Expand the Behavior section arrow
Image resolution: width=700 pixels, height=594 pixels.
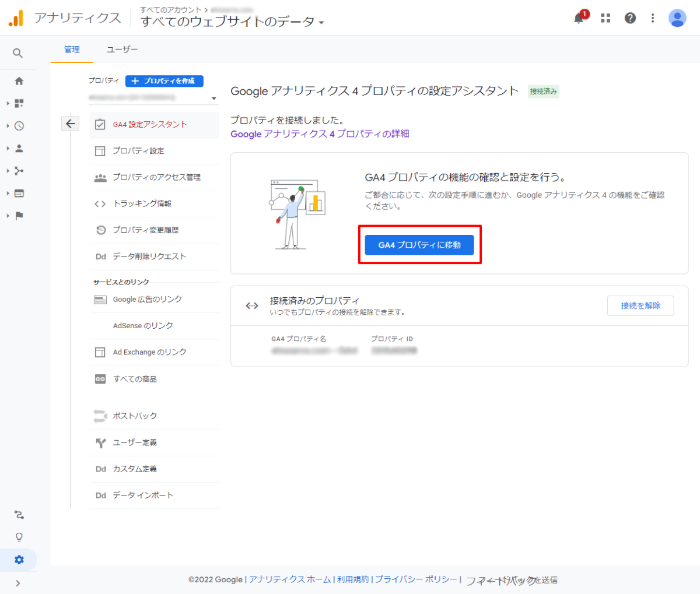(x=8, y=193)
